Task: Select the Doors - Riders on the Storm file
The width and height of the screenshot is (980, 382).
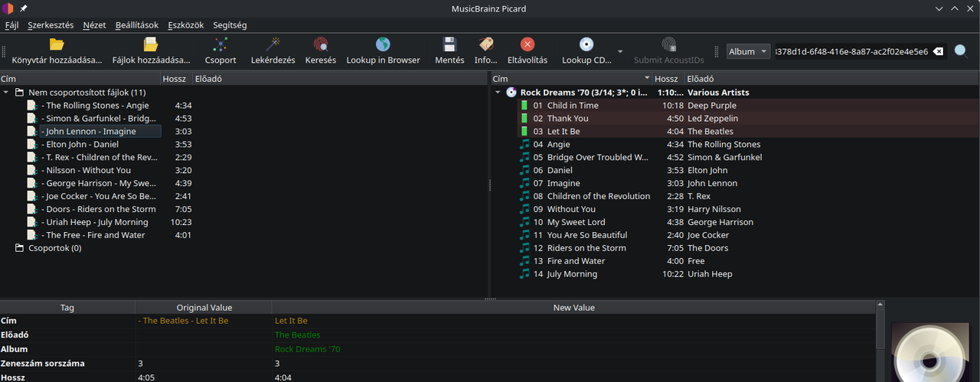Action: (99, 209)
